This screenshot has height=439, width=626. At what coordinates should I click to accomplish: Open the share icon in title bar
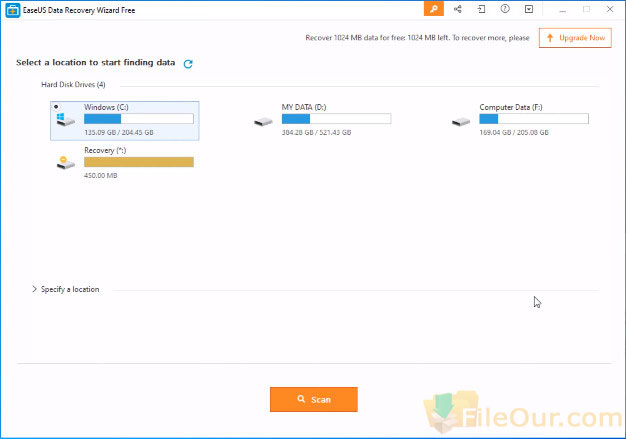coord(458,9)
